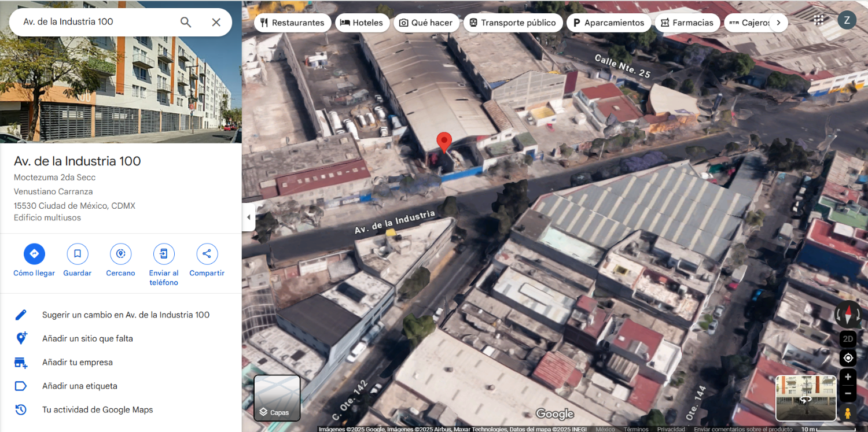This screenshot has width=868, height=432.
Task: Click the add missing place pin icon
Action: tap(21, 339)
